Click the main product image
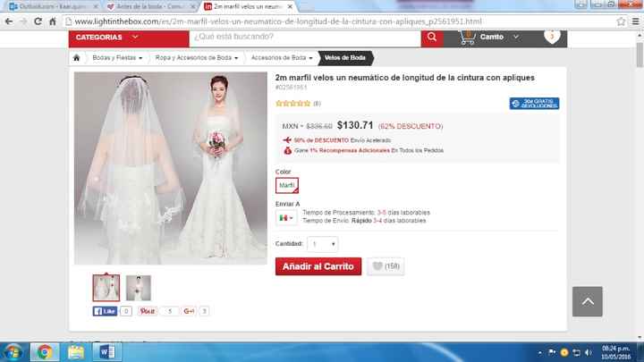 tap(171, 168)
